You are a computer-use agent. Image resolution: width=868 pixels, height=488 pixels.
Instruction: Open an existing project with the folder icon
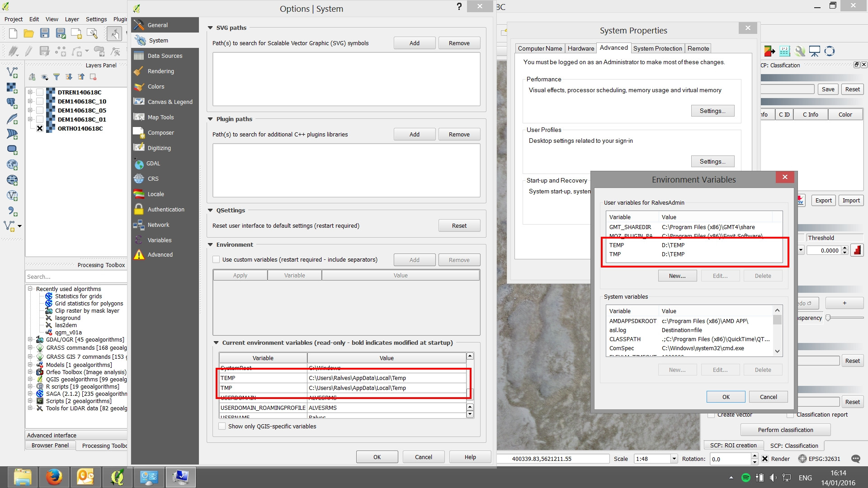28,33
